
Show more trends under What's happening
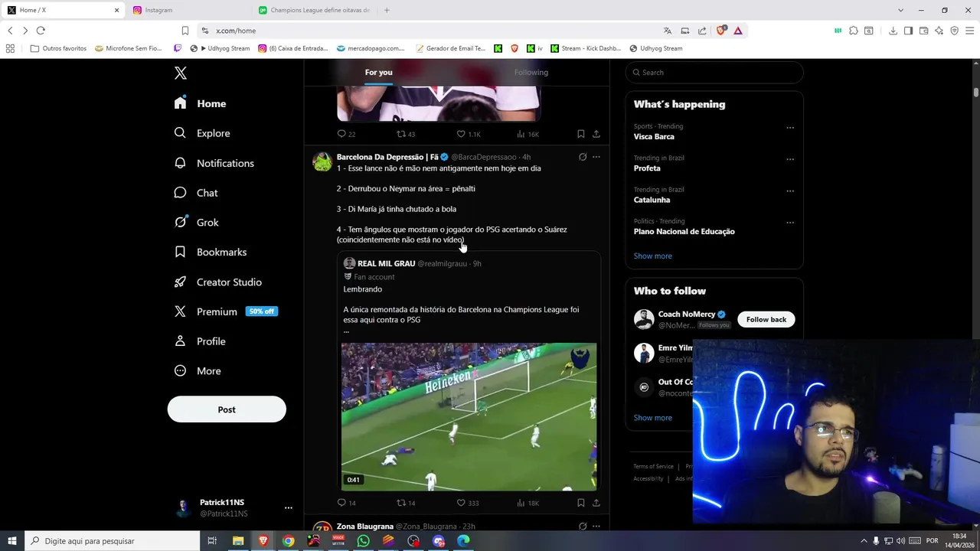[653, 256]
